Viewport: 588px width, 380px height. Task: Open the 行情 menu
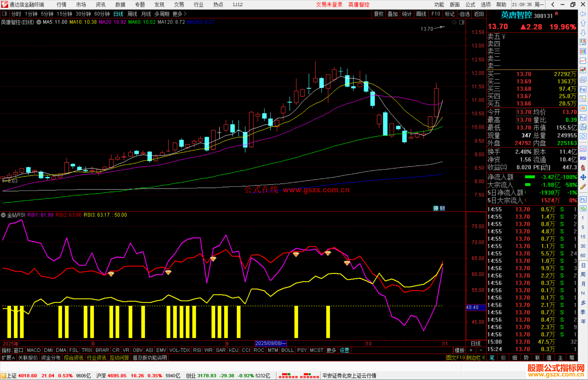(x=61, y=5)
